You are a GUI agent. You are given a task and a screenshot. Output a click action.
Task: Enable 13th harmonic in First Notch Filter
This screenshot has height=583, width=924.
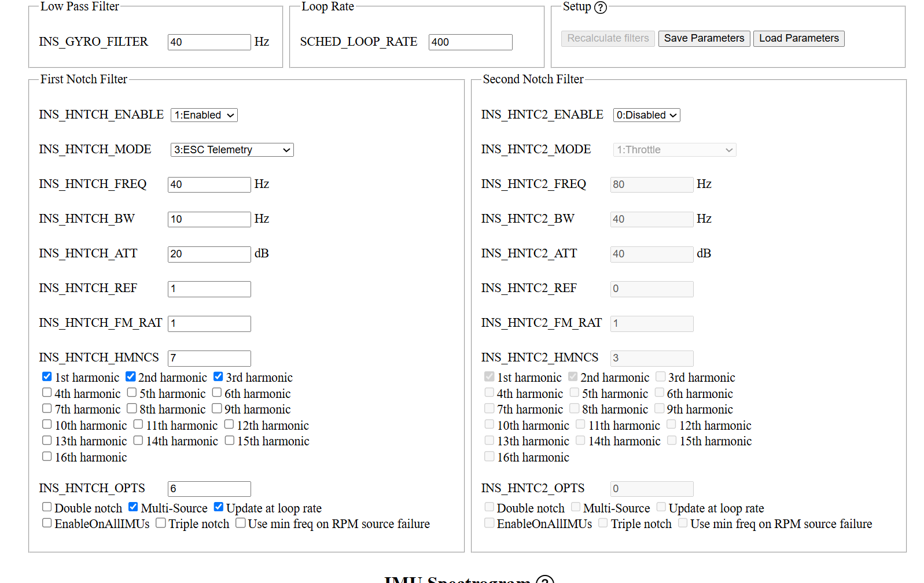(x=47, y=440)
